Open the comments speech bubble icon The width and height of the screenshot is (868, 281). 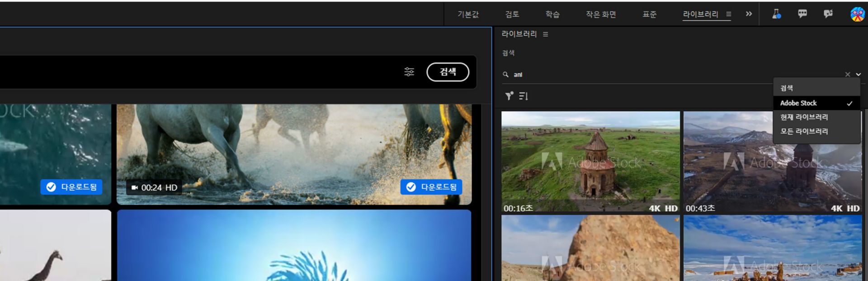tap(802, 14)
